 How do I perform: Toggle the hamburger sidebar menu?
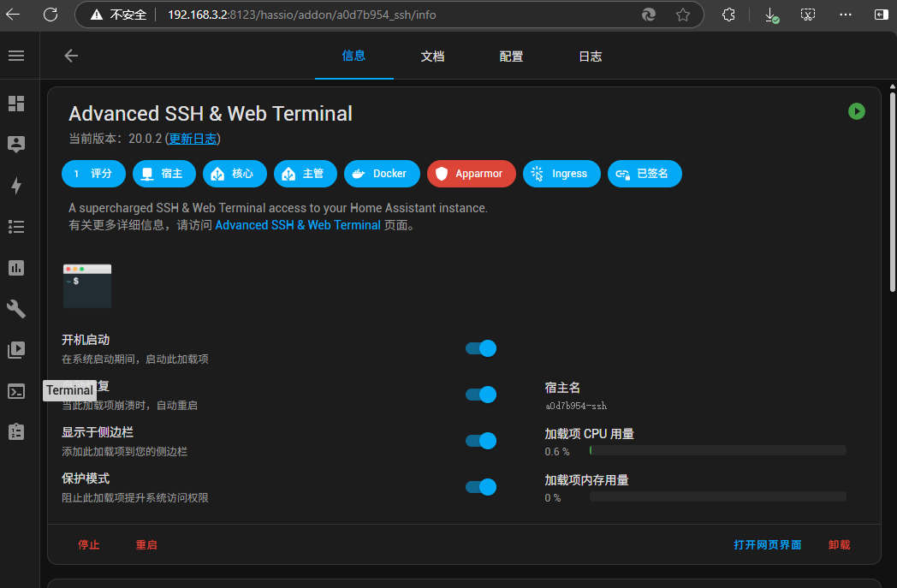coord(16,56)
